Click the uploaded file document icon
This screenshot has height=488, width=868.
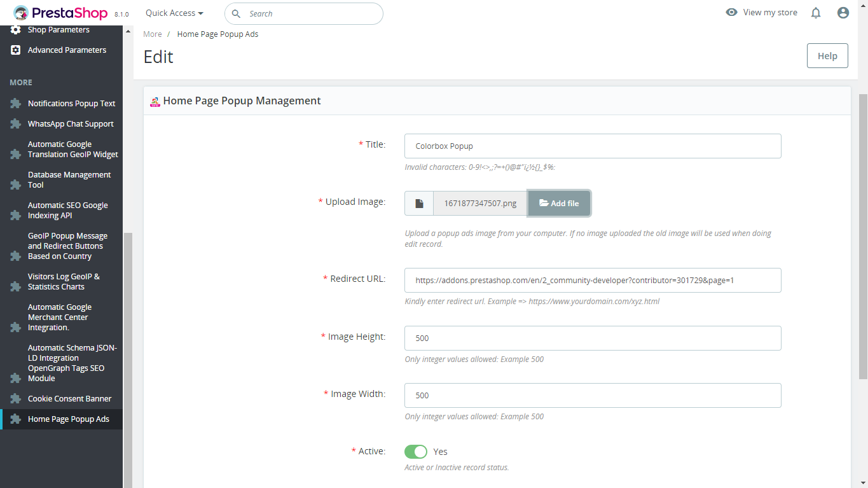coord(419,204)
